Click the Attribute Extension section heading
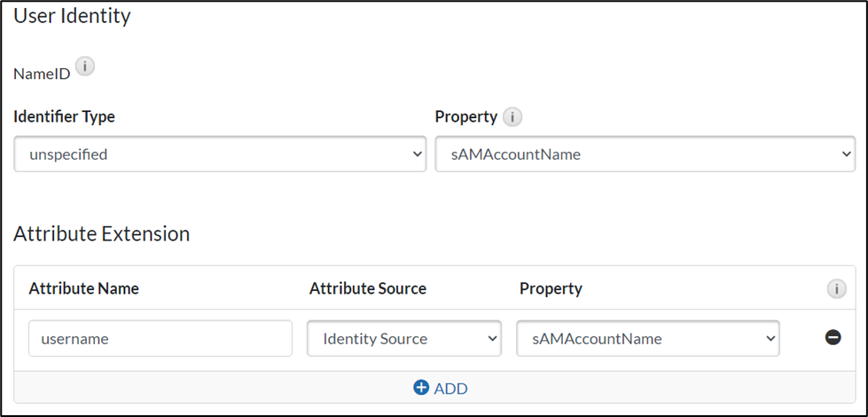This screenshot has width=868, height=417. tap(101, 233)
